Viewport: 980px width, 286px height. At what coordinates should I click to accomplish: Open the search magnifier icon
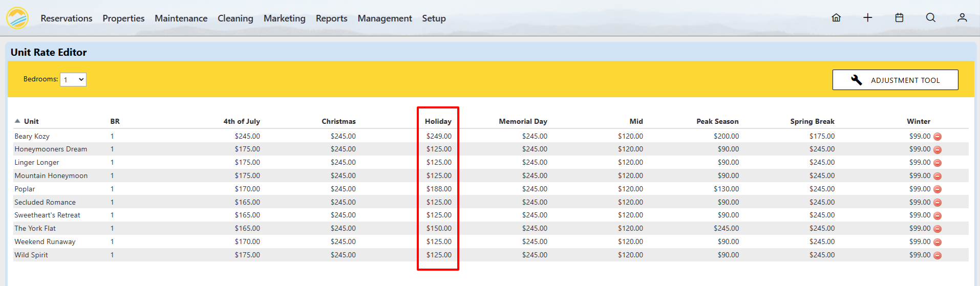pyautogui.click(x=931, y=18)
